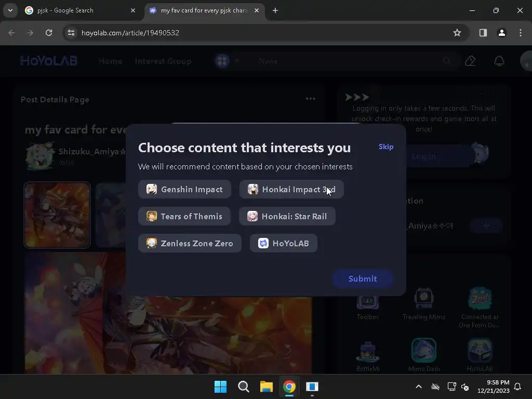
Task: Open the browser side panel
Action: click(x=483, y=33)
